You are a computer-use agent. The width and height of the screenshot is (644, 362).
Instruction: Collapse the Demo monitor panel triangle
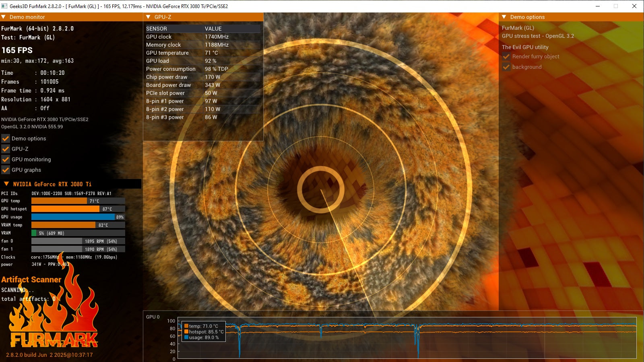point(4,17)
